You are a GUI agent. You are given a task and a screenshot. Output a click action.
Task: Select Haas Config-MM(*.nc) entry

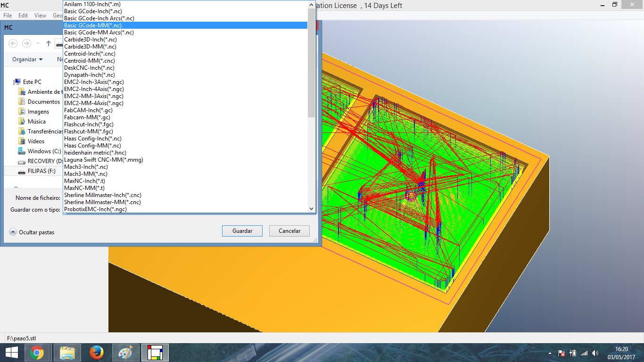185,146
